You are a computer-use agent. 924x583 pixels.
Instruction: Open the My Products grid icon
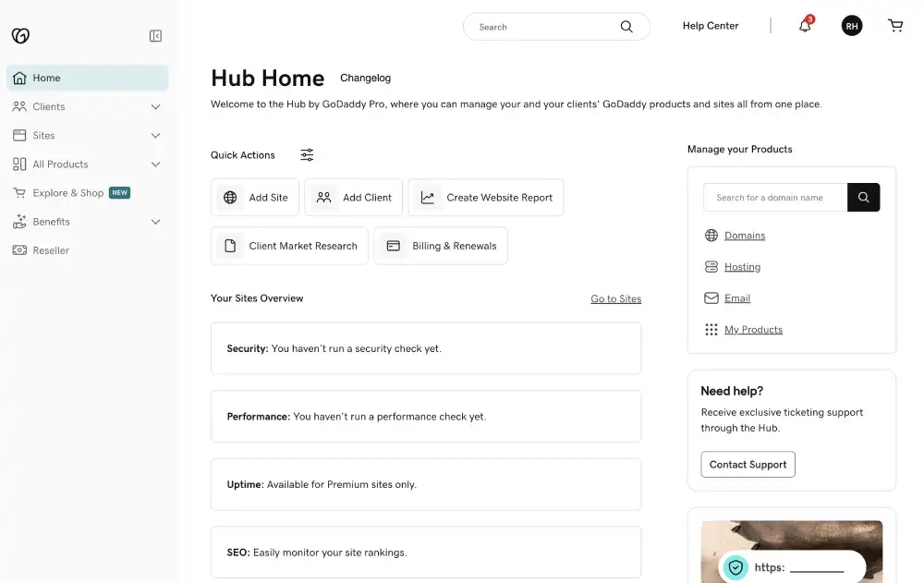(x=711, y=329)
